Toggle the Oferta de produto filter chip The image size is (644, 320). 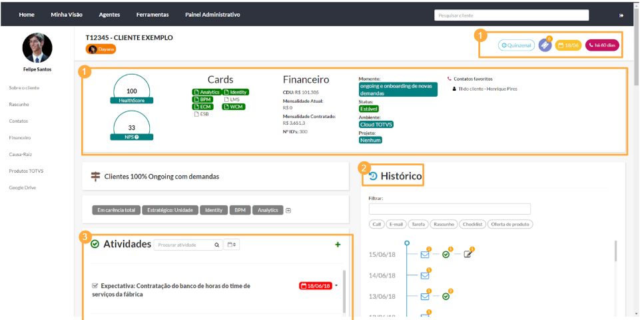pyautogui.click(x=510, y=224)
